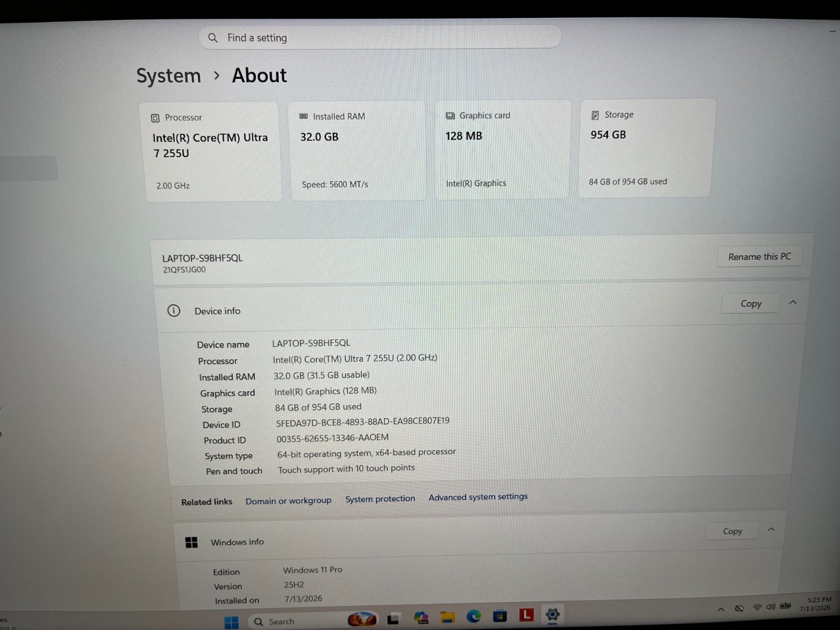
Task: Click the model number 21QFS1JG00
Action: 184,270
